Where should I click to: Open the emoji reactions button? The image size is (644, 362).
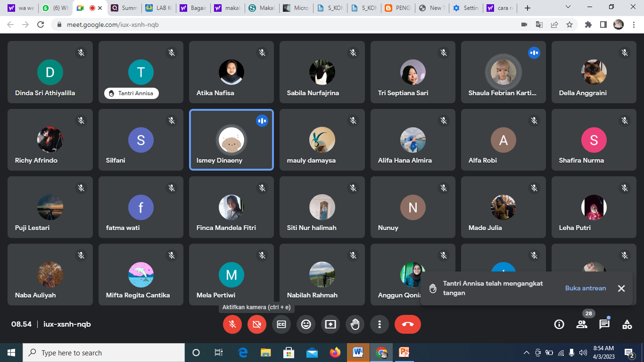306,324
